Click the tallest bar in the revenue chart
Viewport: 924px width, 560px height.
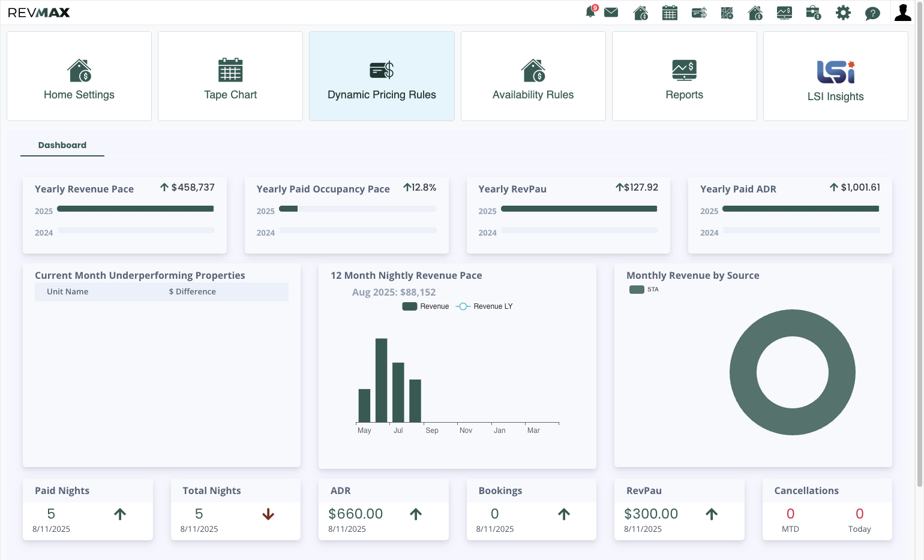(381, 381)
